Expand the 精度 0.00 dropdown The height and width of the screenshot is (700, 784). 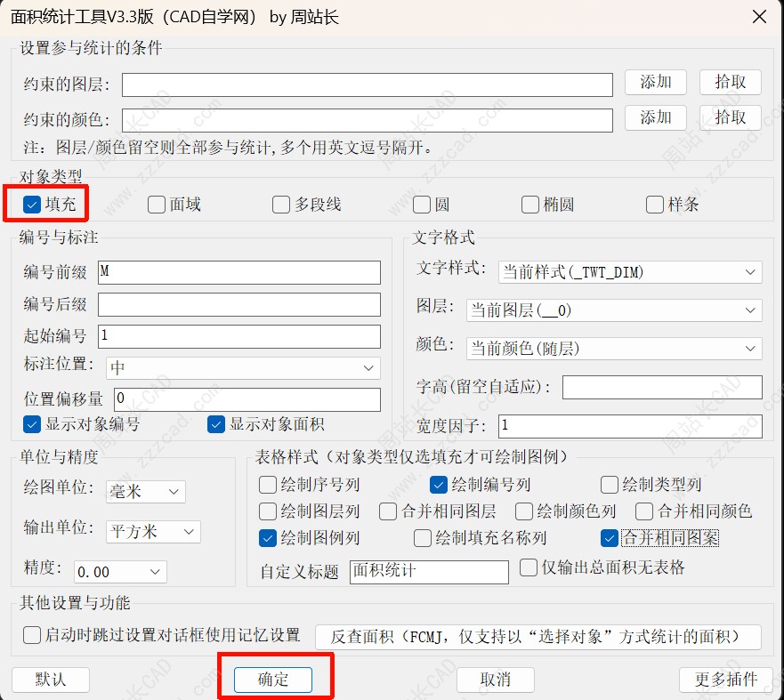[120, 572]
